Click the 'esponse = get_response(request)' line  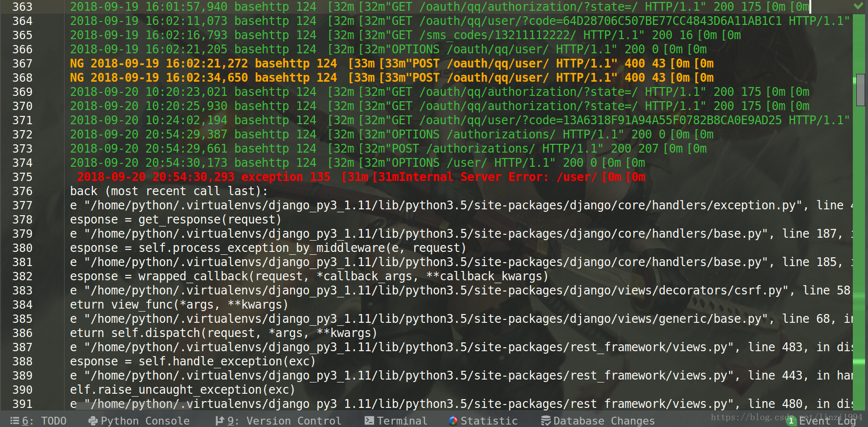tap(176, 220)
